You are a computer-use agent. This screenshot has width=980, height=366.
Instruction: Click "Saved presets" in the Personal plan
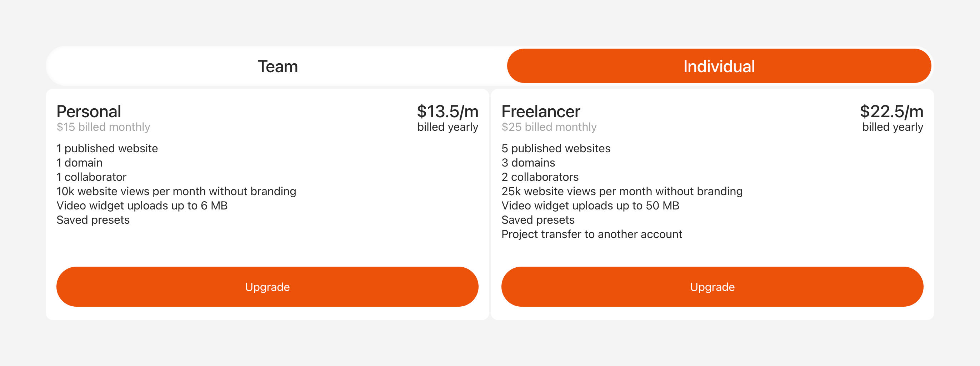(x=93, y=220)
